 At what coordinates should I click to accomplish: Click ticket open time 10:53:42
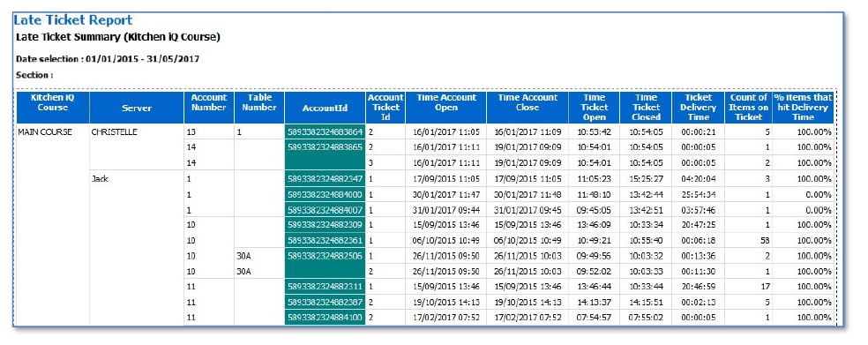coord(595,131)
